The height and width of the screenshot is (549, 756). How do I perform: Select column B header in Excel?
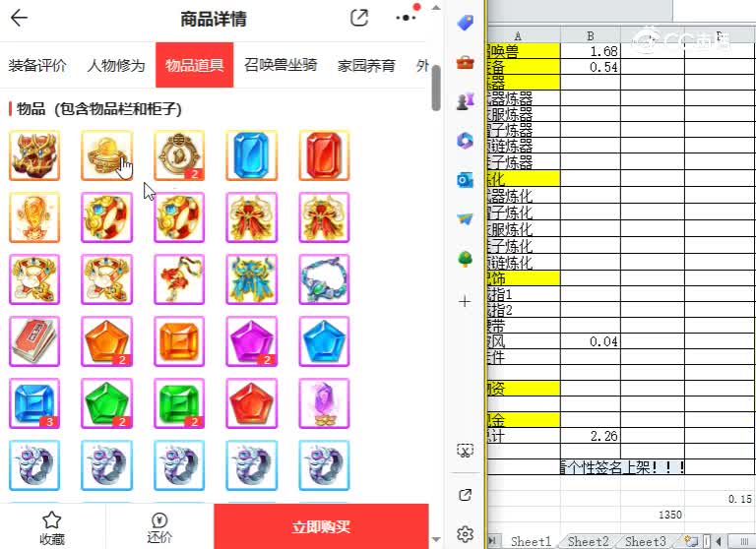[x=591, y=35]
